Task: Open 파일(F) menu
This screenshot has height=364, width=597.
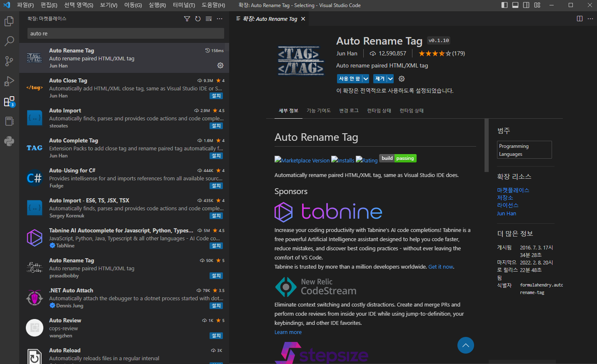Action: coord(25,5)
